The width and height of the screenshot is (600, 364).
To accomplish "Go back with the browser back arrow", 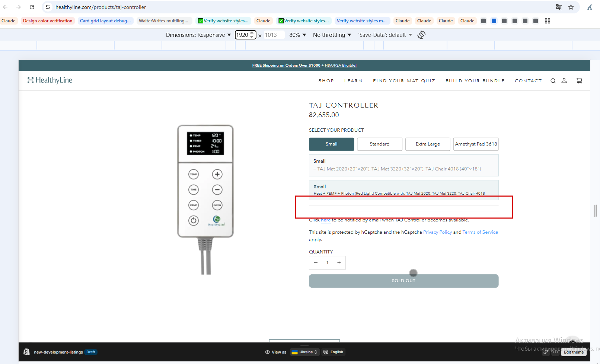I will [5, 7].
